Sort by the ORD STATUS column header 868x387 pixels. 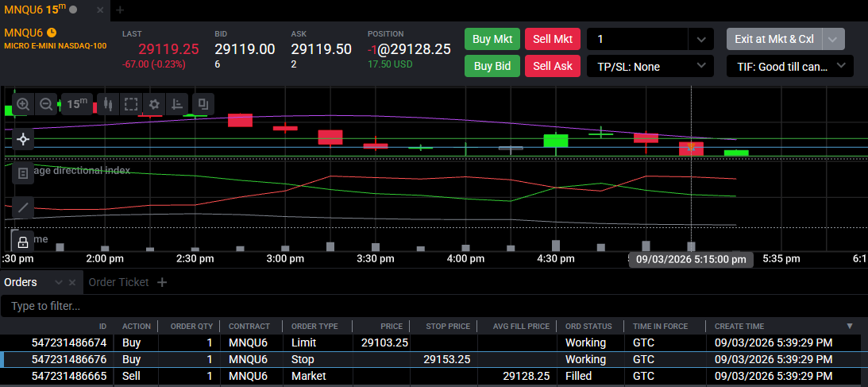[x=588, y=326]
